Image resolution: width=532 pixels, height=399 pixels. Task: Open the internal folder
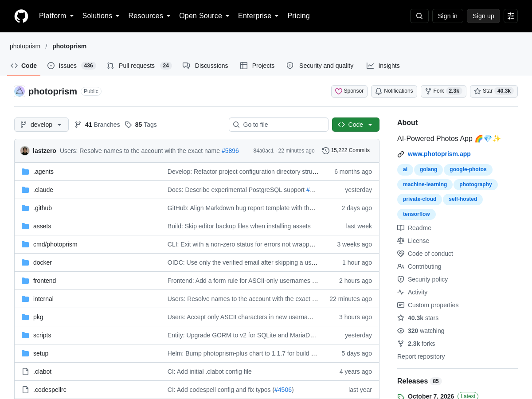(x=43, y=299)
